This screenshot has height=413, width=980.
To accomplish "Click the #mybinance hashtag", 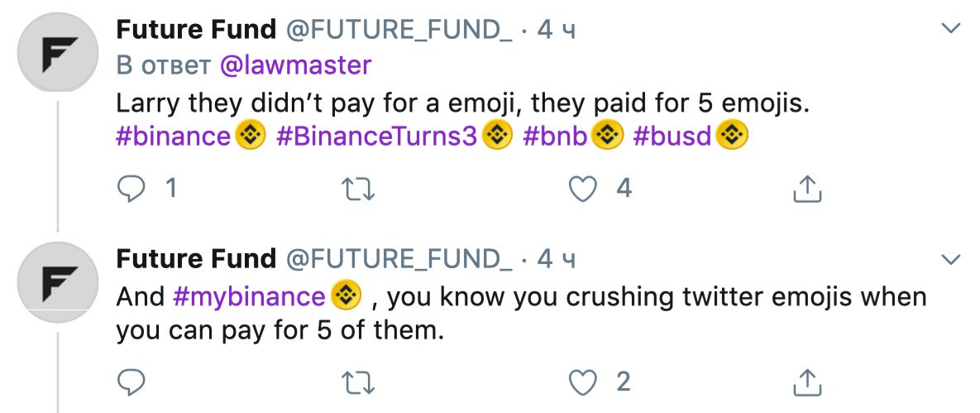I will [x=249, y=295].
